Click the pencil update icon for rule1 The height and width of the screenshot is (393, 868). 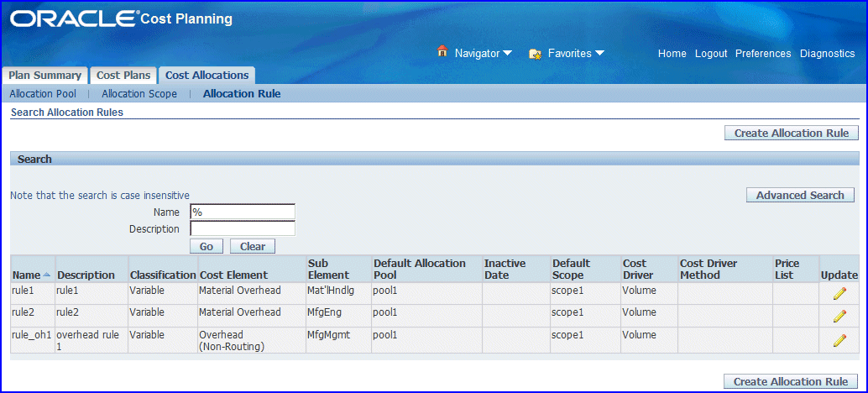[x=839, y=293]
